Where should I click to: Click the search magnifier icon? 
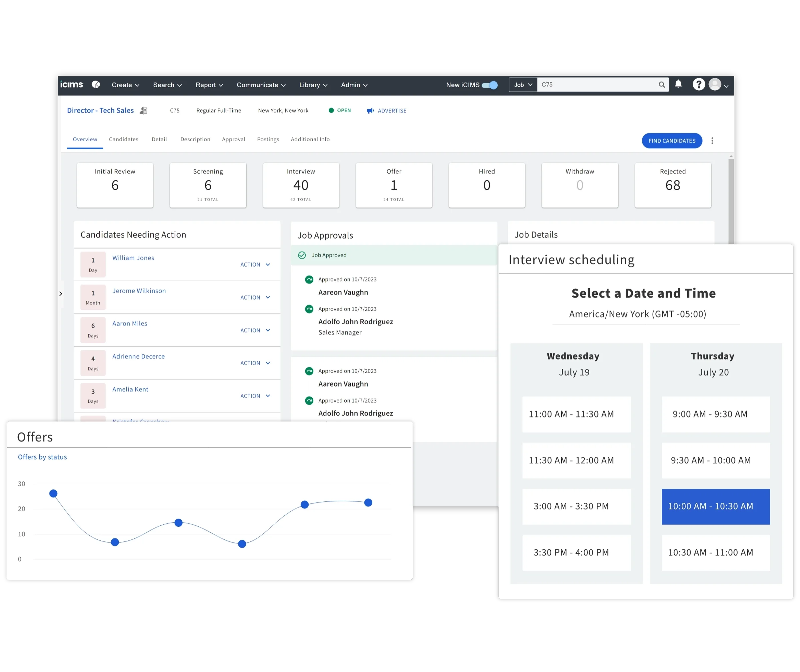click(x=662, y=85)
